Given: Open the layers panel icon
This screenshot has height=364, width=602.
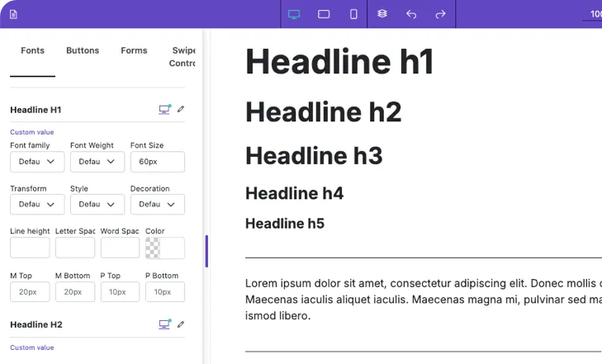Looking at the screenshot, I should pyautogui.click(x=382, y=14).
